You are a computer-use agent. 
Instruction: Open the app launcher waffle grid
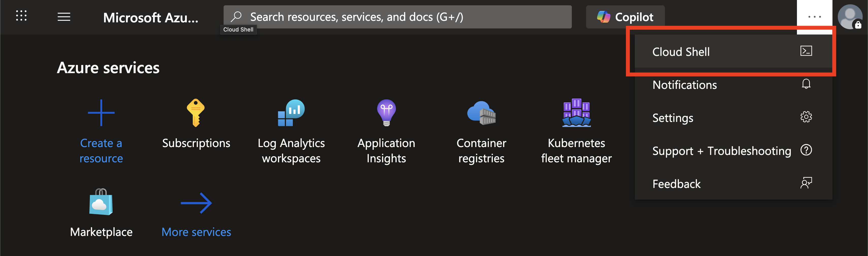tap(22, 16)
